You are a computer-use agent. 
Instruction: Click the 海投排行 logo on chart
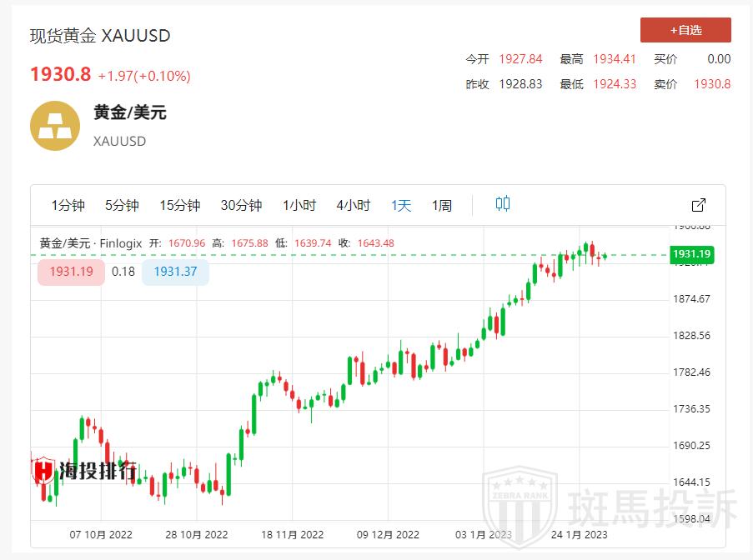(84, 471)
